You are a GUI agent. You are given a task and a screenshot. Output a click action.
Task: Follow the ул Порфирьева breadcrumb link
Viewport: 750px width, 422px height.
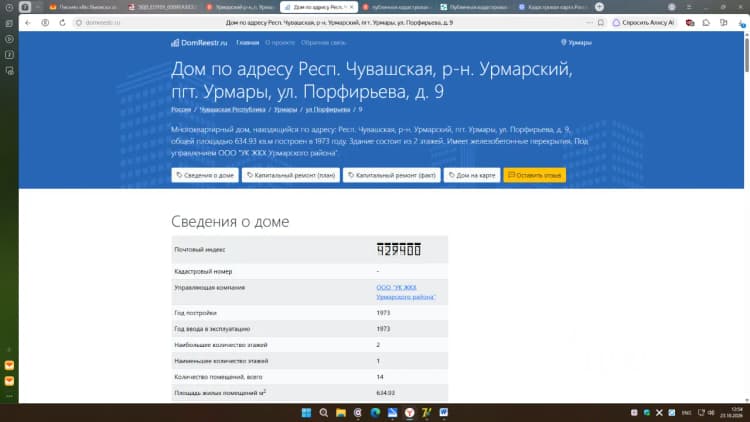(328, 110)
